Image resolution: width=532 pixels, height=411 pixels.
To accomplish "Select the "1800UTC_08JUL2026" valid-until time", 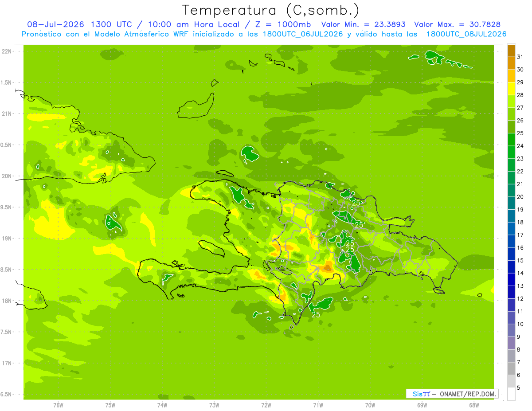I will pyautogui.click(x=466, y=34).
